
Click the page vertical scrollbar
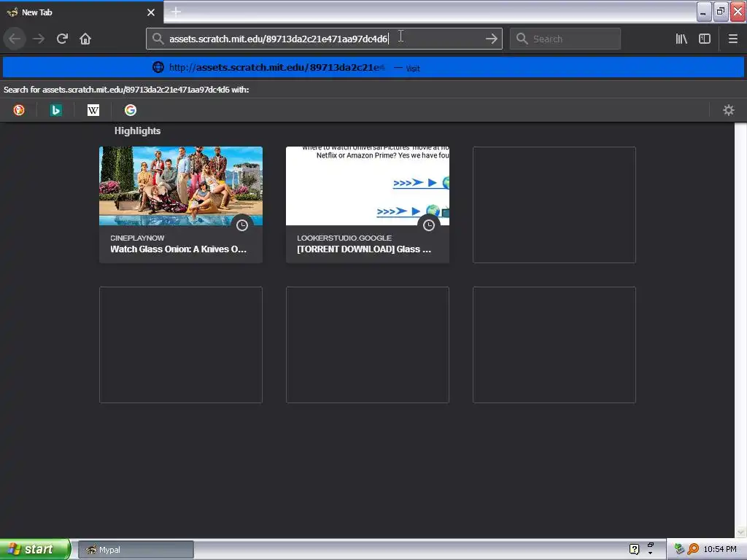(740, 330)
